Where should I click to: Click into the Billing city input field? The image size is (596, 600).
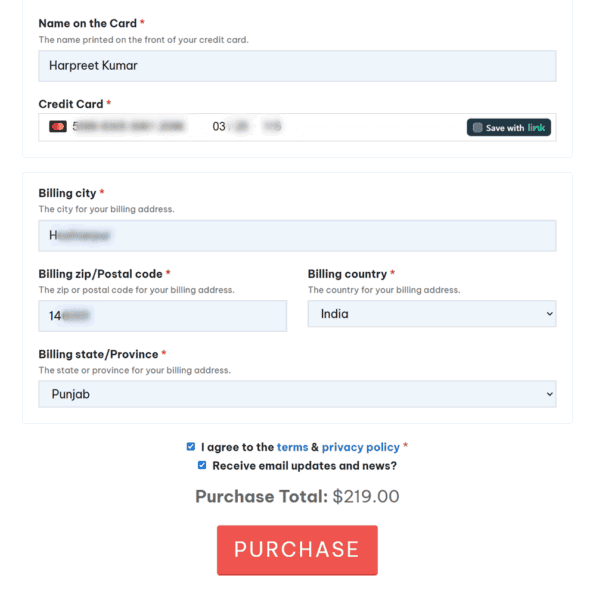click(x=297, y=236)
